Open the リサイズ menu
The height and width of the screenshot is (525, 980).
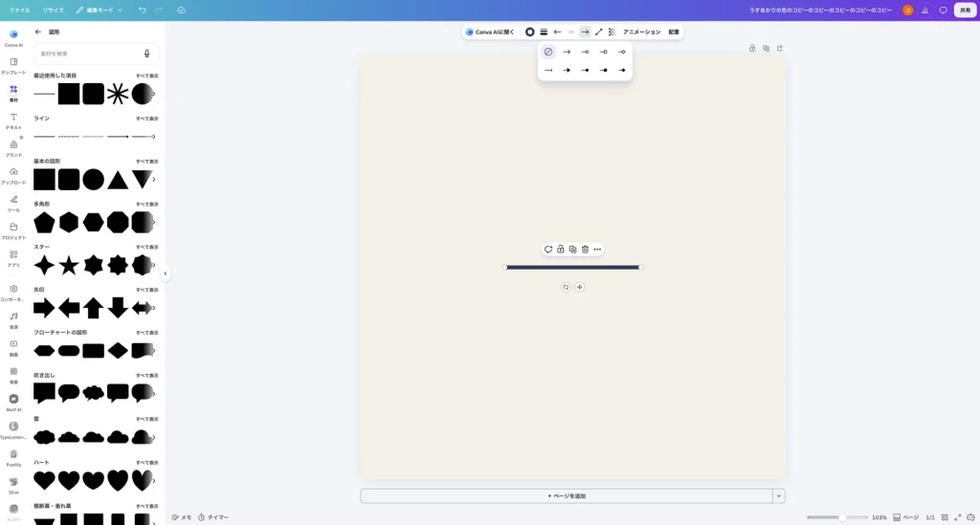54,10
